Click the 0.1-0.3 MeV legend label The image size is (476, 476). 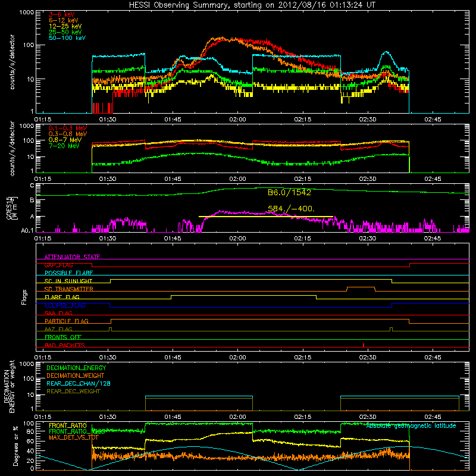coord(68,128)
